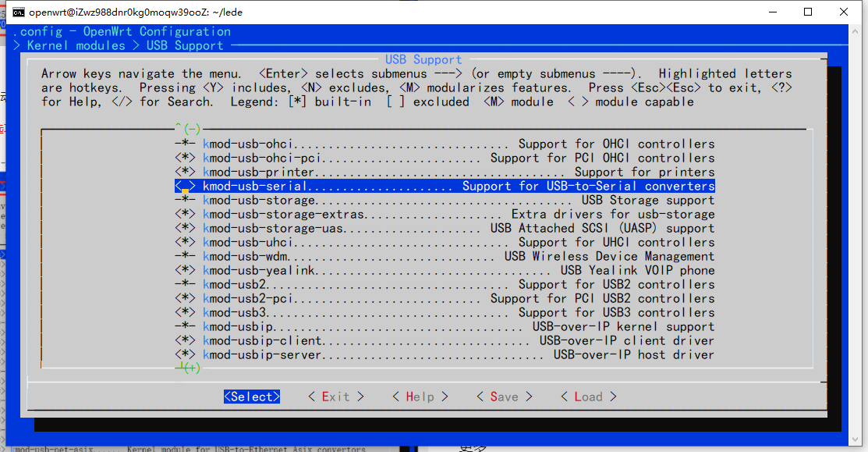The image size is (868, 452).
Task: Click the scroll-down plus indicator below list
Action: pos(187,368)
